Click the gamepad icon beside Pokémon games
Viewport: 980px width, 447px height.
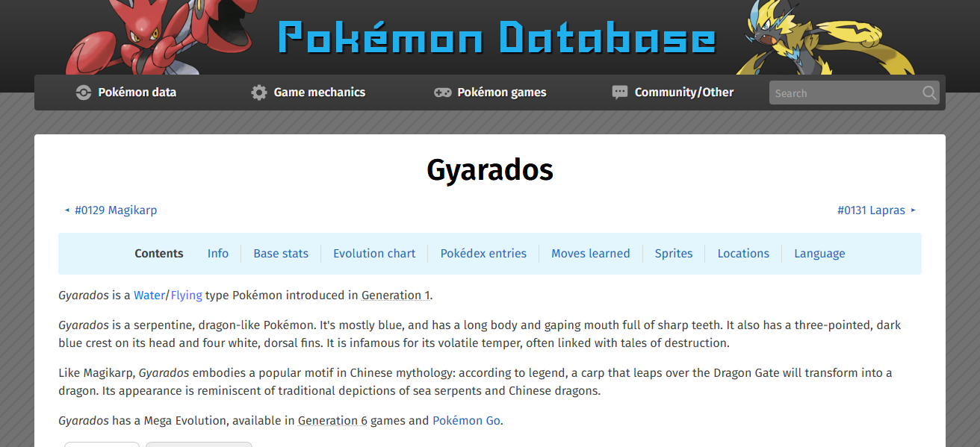point(443,93)
